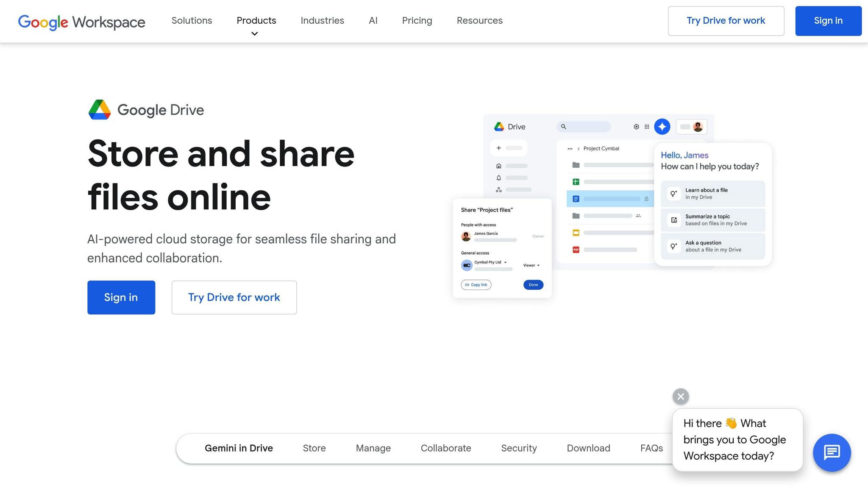Open the chat bubble in the bottom corner
This screenshot has height=488, width=868.
[832, 452]
